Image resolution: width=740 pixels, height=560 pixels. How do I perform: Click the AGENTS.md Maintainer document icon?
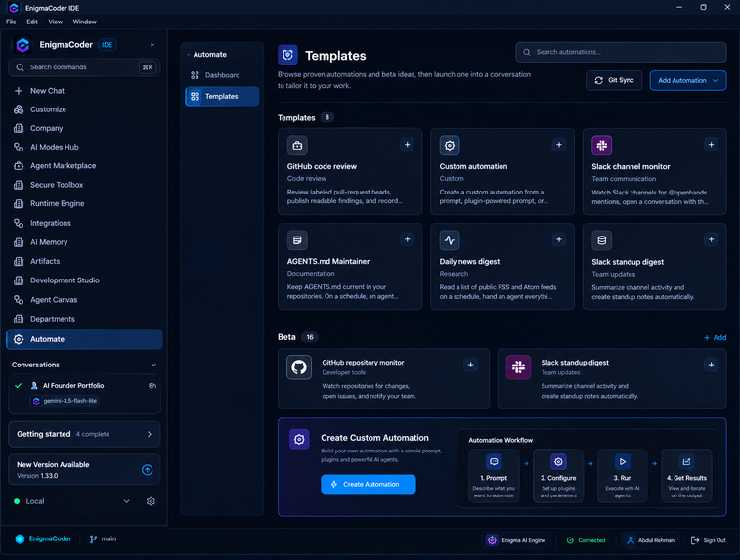click(297, 240)
